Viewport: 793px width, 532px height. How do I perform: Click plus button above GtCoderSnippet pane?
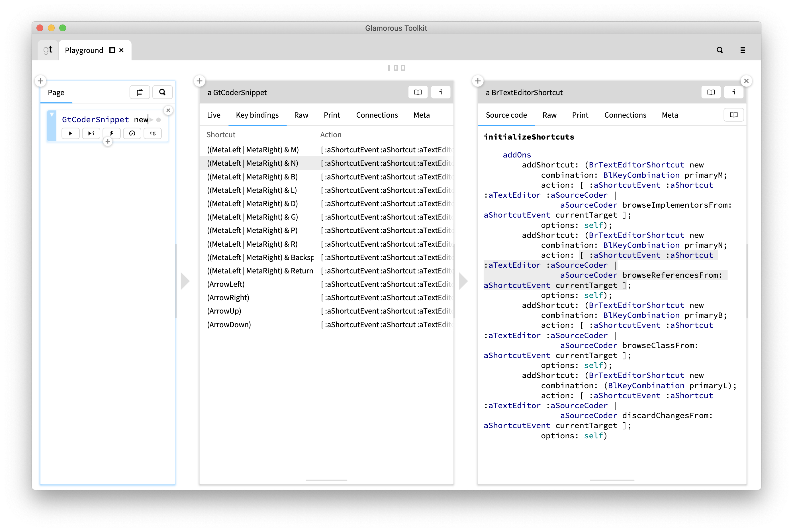click(x=199, y=81)
